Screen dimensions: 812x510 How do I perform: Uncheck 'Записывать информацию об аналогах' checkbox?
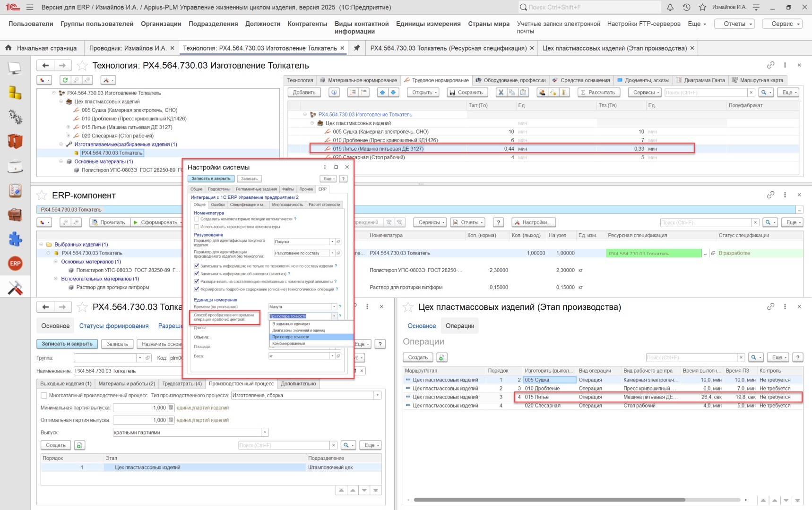coord(197,274)
